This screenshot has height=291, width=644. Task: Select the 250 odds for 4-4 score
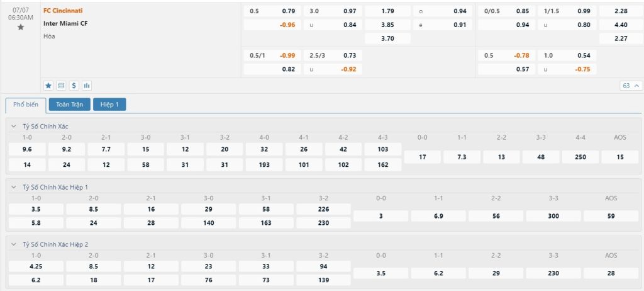pos(580,157)
